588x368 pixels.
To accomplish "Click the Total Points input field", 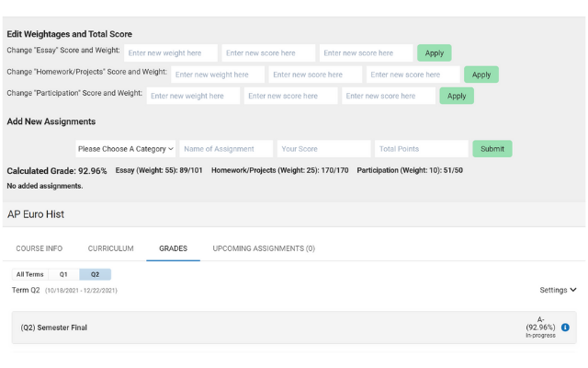I will (422, 149).
